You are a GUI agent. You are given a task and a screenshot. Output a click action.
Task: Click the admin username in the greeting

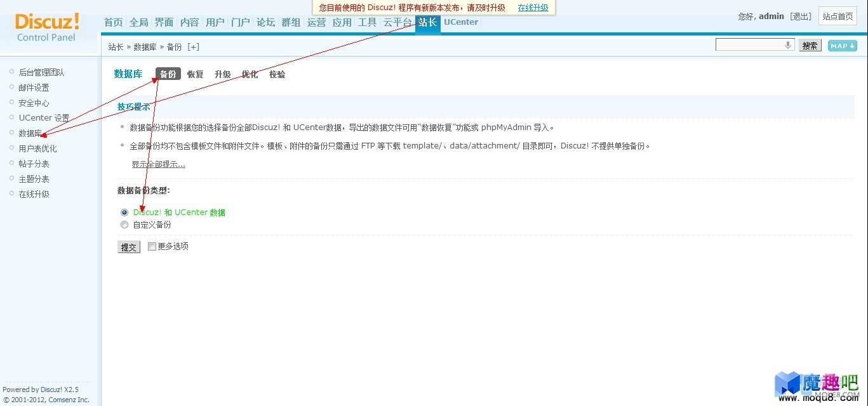771,16
